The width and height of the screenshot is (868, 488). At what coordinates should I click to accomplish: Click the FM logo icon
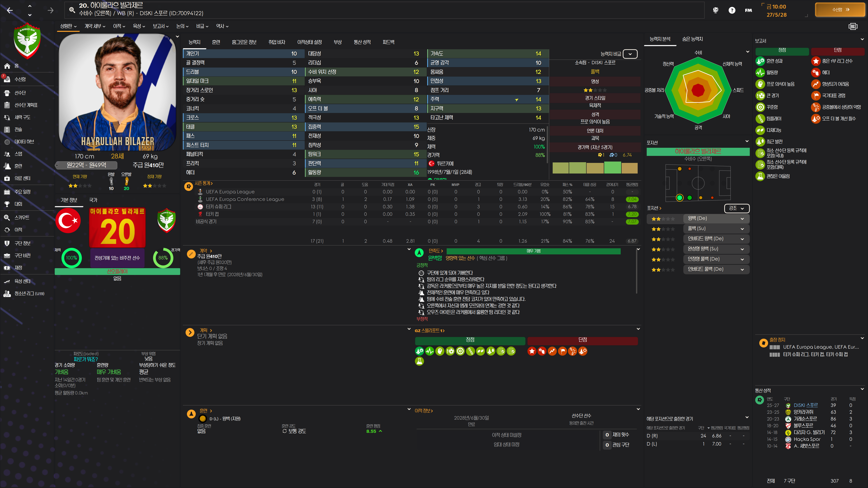[748, 10]
